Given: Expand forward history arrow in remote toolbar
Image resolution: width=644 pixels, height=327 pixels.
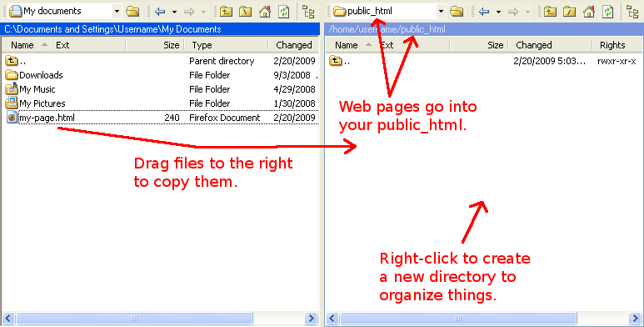Looking at the screenshot, I should [x=527, y=12].
